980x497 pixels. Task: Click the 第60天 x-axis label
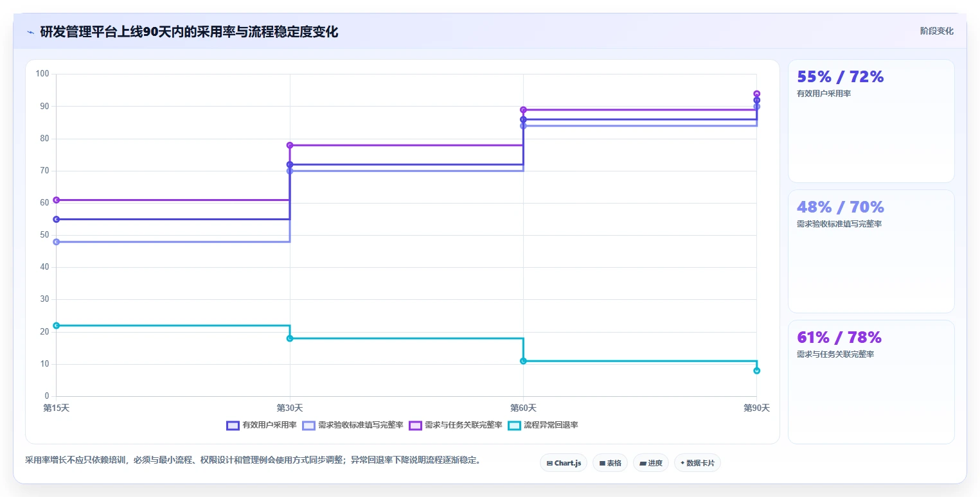pyautogui.click(x=523, y=408)
